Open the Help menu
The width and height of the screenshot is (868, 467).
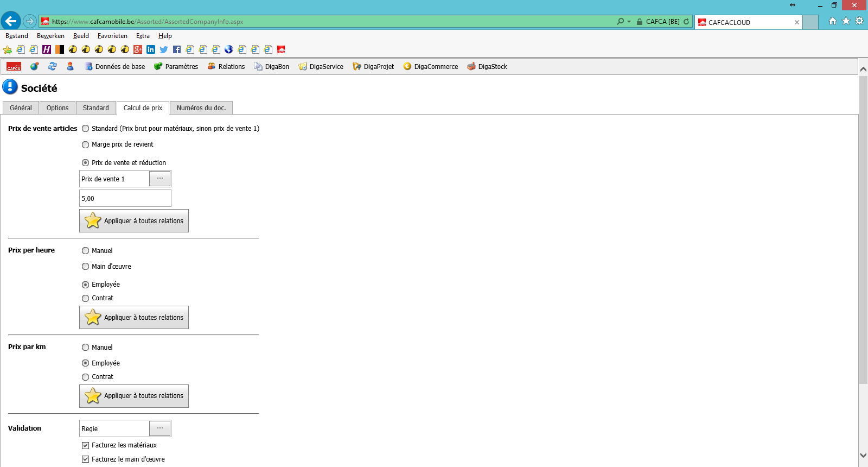click(165, 36)
